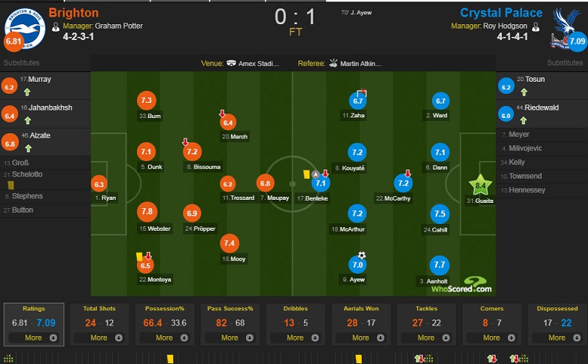Expand More under Aerials Won
The width and height of the screenshot is (588, 364).
click(361, 338)
